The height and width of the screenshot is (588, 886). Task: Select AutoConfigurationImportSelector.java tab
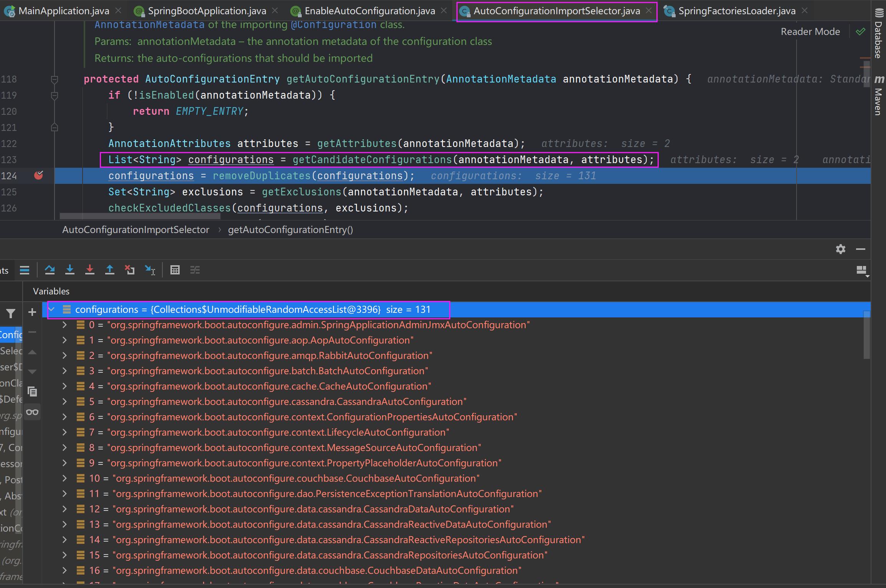(x=557, y=11)
